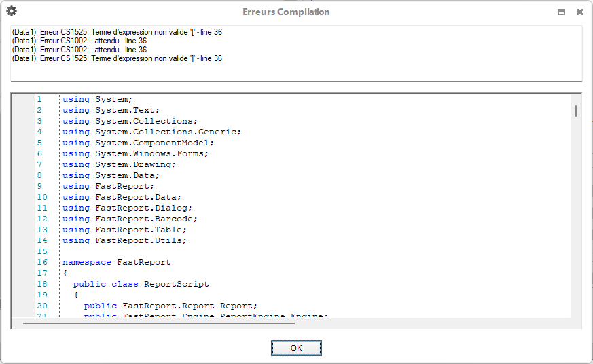The height and width of the screenshot is (364, 593).
Task: Select the first CS1525 error for '['
Action: click(117, 32)
